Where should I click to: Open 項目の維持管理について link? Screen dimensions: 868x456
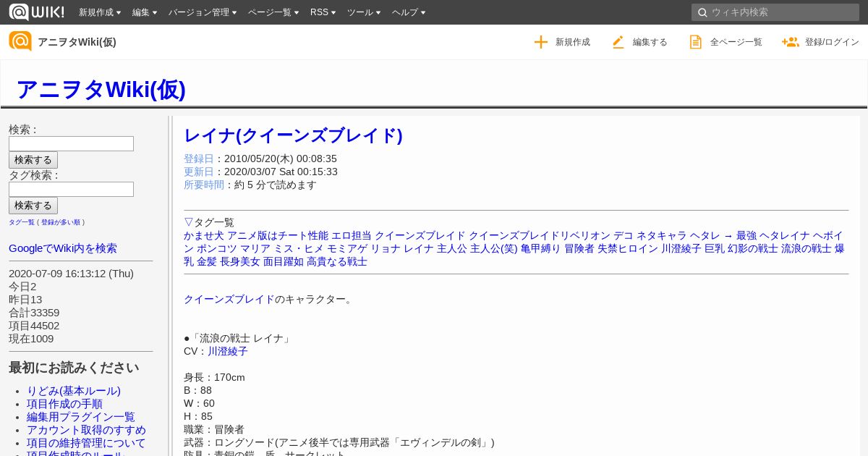pyautogui.click(x=86, y=443)
